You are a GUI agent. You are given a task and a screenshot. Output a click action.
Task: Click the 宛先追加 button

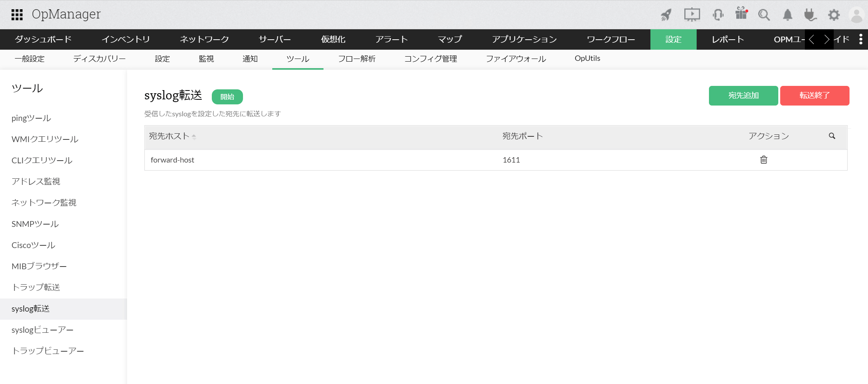[x=743, y=96]
